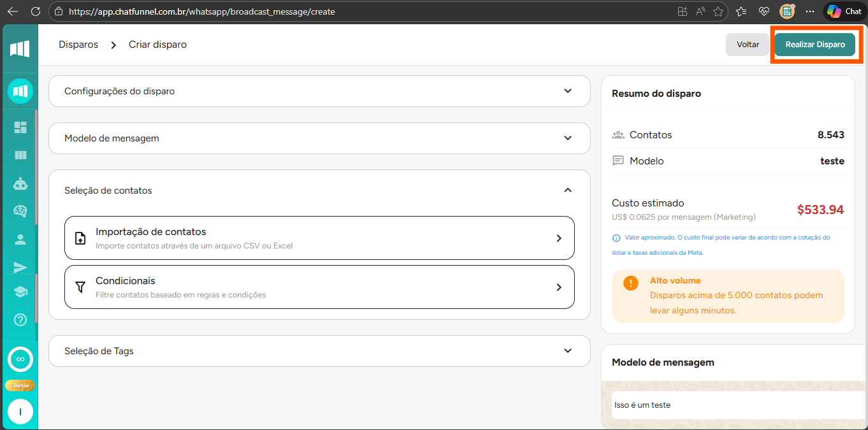Click the kanban columns sidebar icon
The height and width of the screenshot is (430, 868).
pos(20,155)
